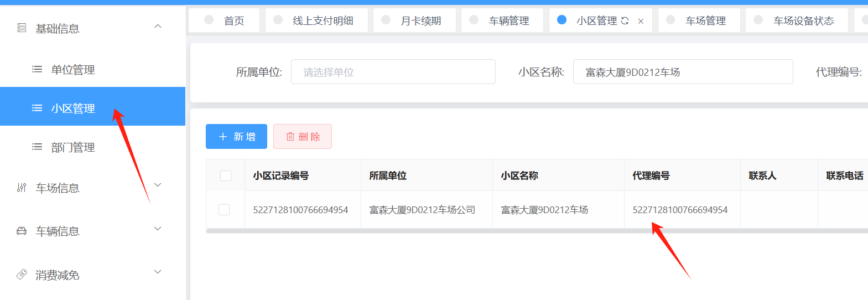Switch to the 月卡续期 tab
Viewport: 868px width, 300px height.
[414, 20]
